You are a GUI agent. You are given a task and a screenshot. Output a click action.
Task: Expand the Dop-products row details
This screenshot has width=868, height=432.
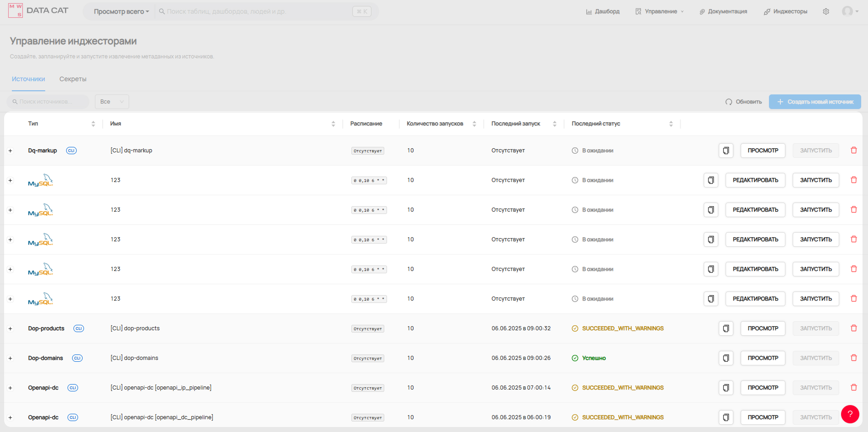(10, 328)
